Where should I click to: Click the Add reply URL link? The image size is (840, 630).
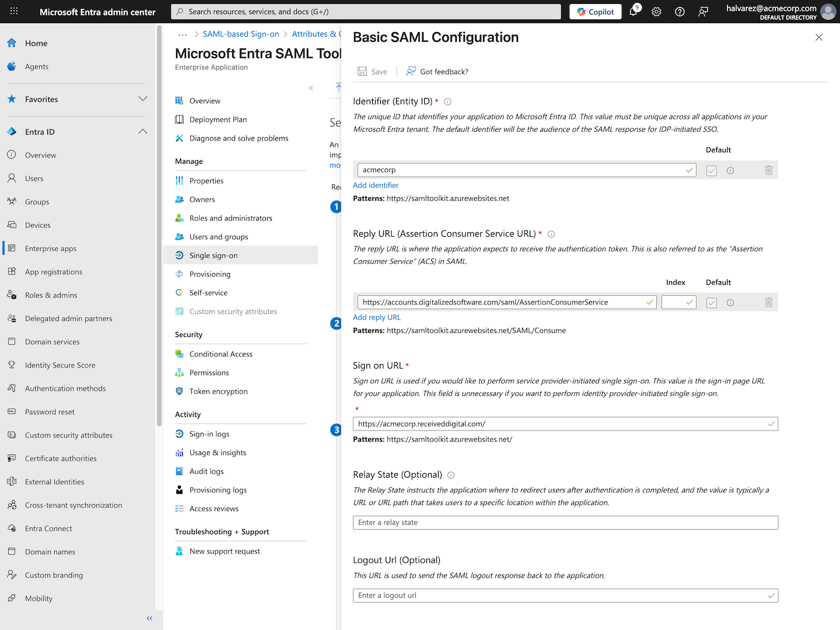[x=377, y=317]
